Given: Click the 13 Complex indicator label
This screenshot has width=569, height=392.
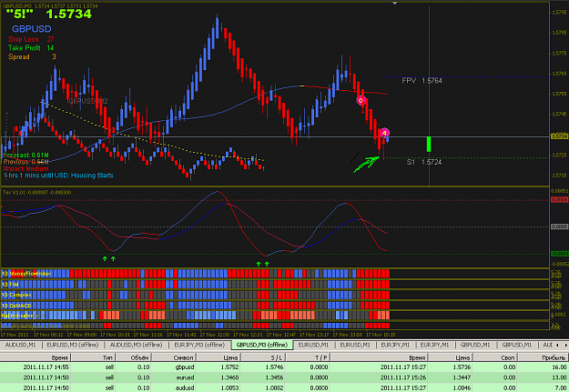Looking at the screenshot, I should [16, 295].
